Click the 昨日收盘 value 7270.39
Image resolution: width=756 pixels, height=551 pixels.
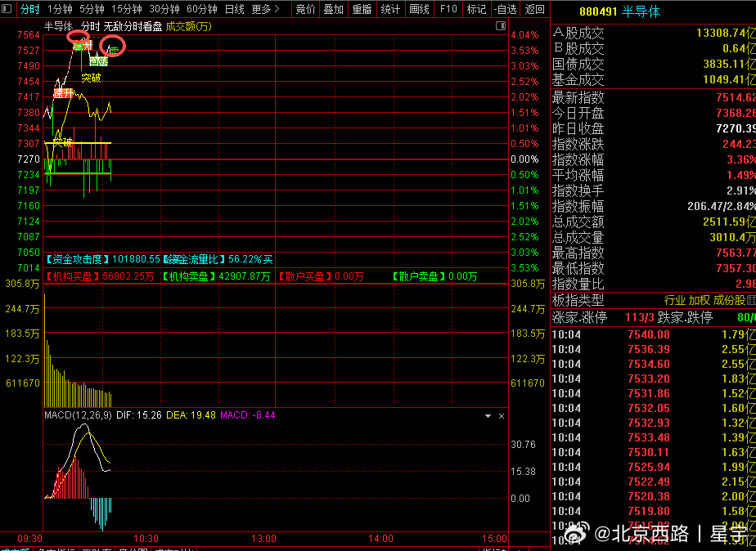point(736,128)
